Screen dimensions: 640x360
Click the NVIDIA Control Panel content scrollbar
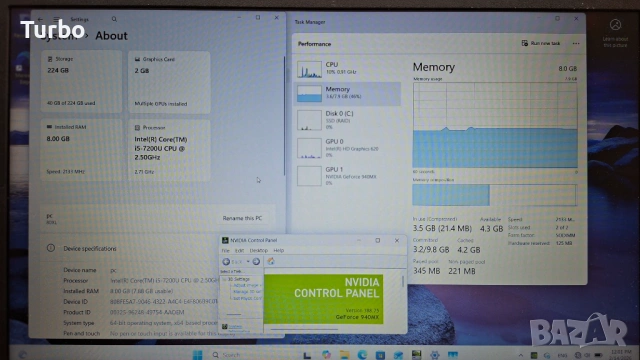403,281
